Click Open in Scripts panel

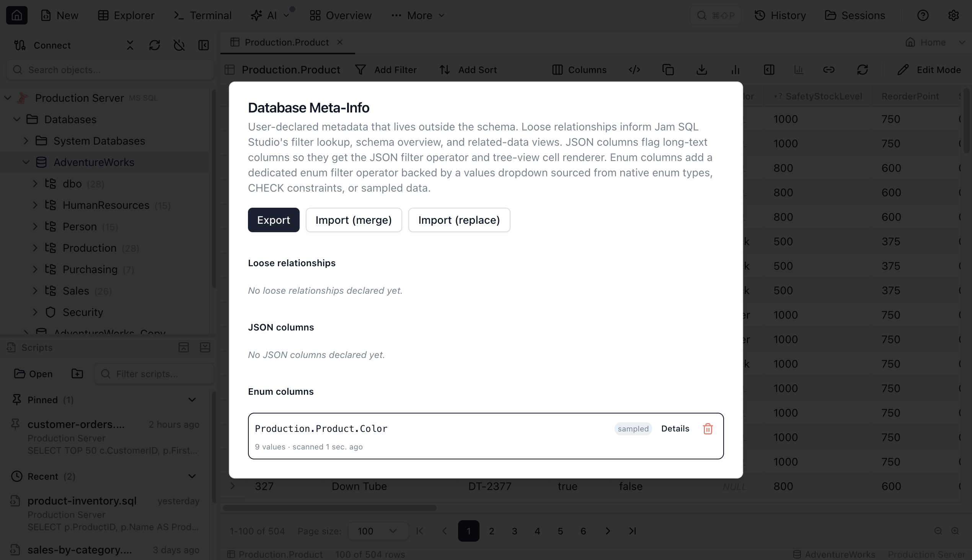tap(33, 374)
